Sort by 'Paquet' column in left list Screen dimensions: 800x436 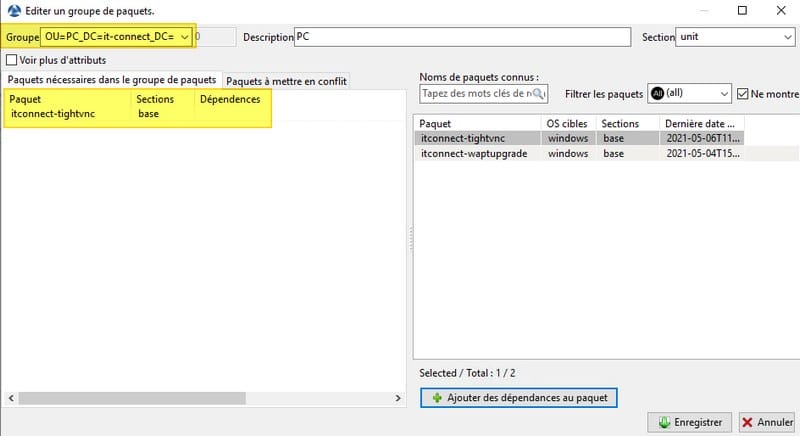point(68,99)
